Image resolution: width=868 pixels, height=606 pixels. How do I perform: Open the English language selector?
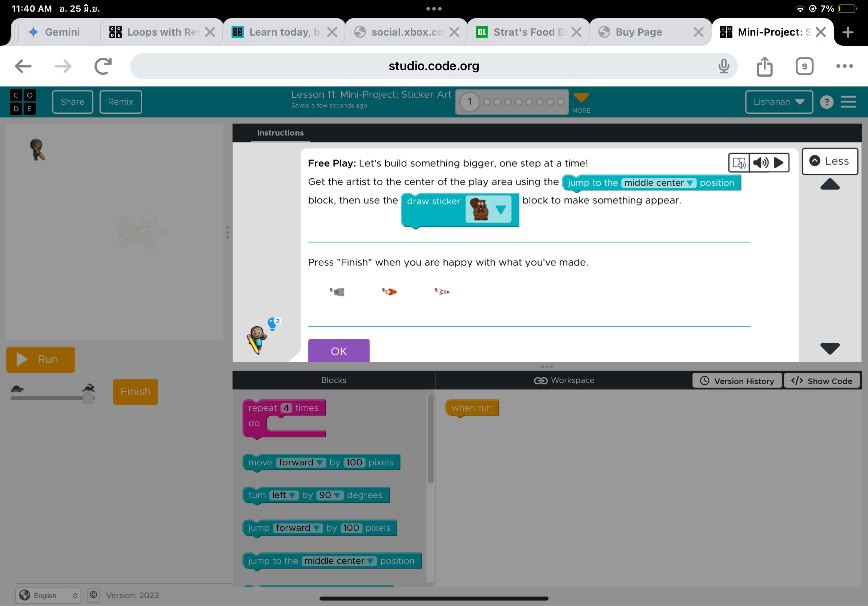48,595
